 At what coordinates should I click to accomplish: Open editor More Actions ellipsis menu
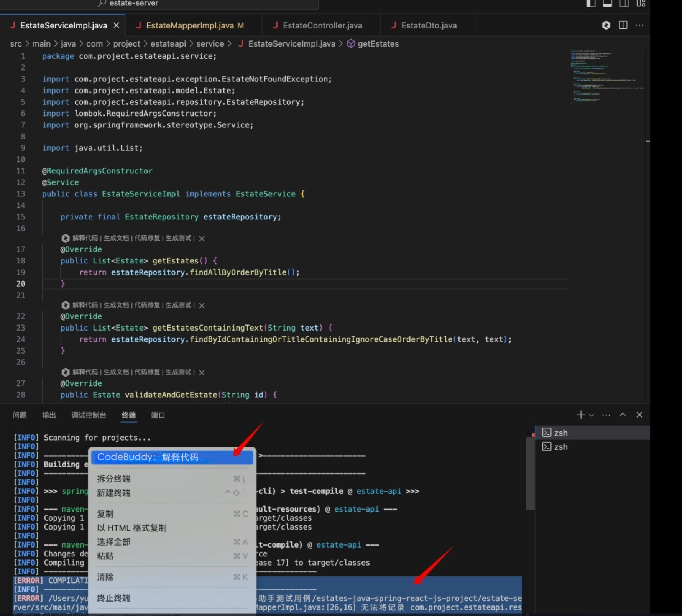(x=639, y=25)
